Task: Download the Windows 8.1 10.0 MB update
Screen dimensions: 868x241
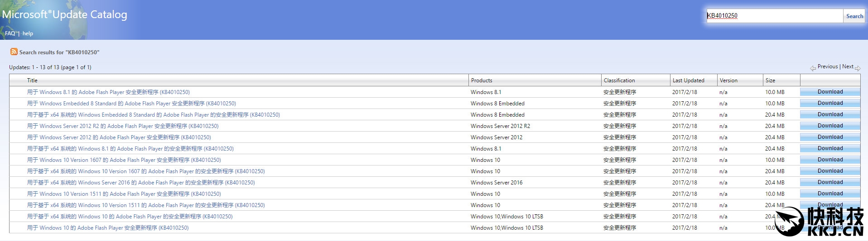Action: pyautogui.click(x=829, y=92)
